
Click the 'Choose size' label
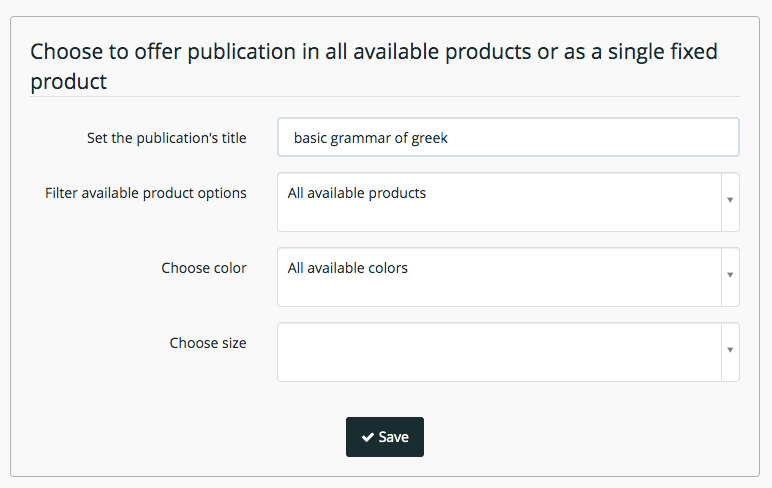pos(208,343)
